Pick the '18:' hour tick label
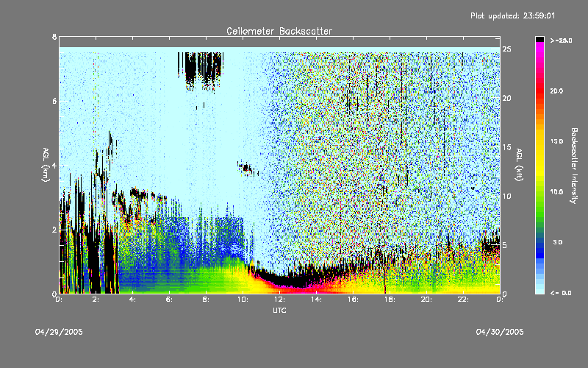 (390, 300)
